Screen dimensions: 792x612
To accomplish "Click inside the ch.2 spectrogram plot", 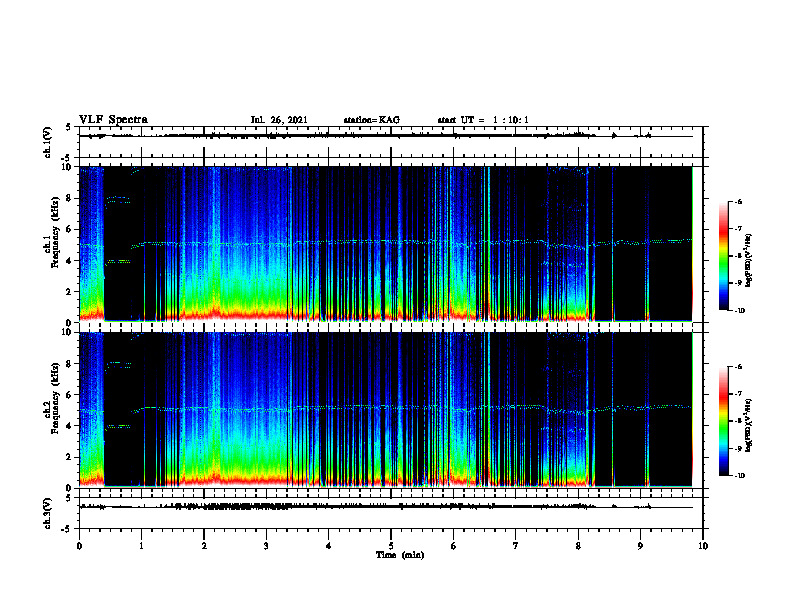I will (391, 410).
